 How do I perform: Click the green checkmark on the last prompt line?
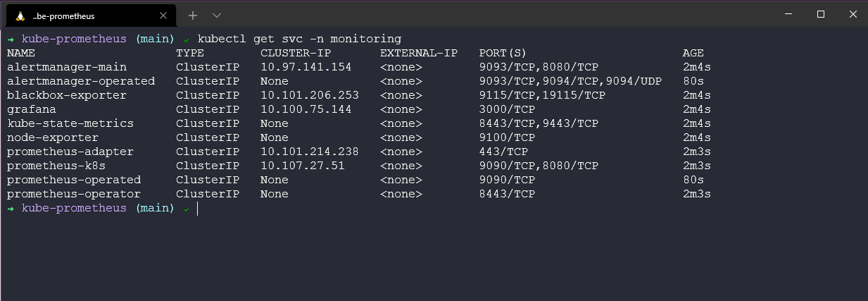186,209
